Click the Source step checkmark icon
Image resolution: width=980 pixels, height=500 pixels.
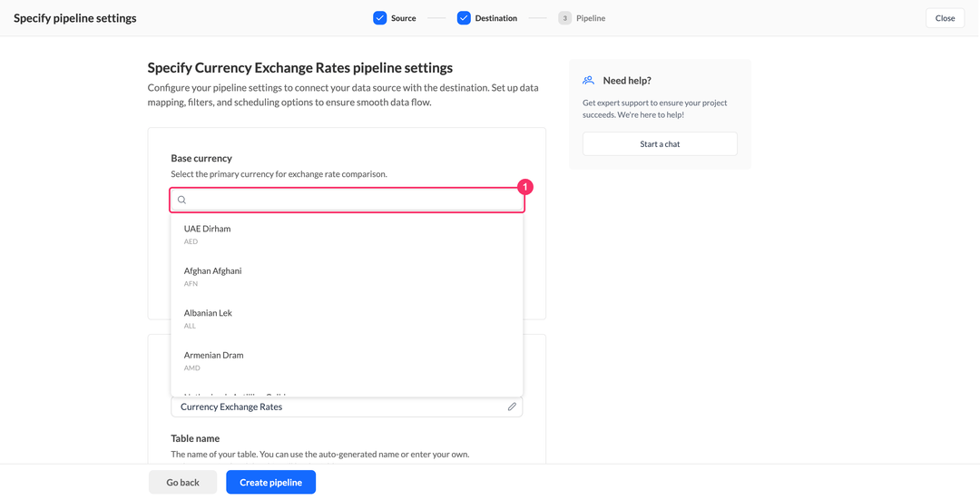click(x=380, y=18)
